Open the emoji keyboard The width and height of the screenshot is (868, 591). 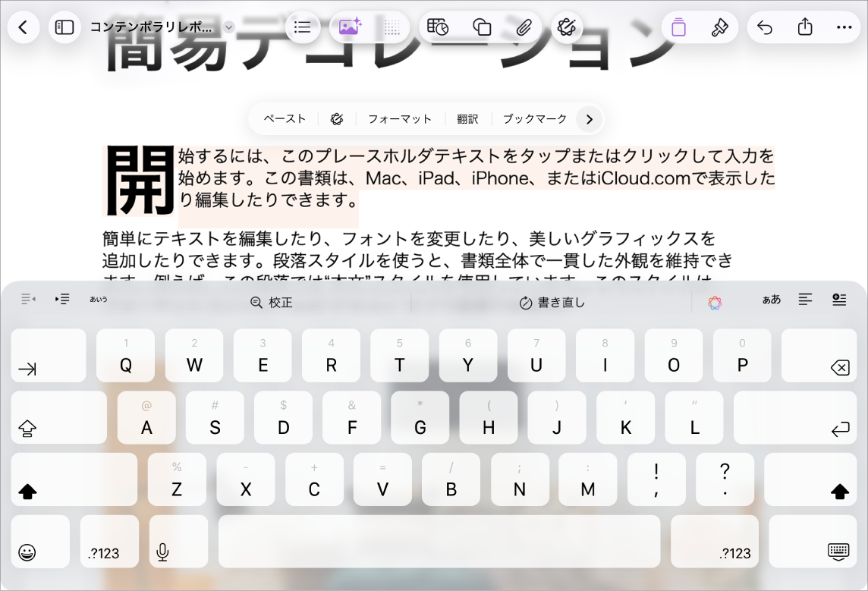coord(39,541)
